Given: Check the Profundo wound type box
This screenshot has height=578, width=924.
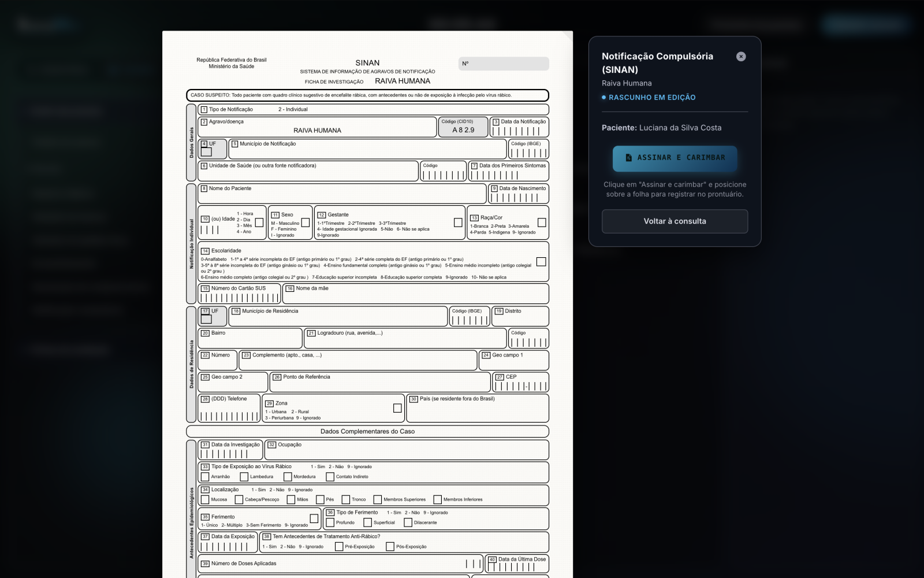Looking at the screenshot, I should pos(330,523).
